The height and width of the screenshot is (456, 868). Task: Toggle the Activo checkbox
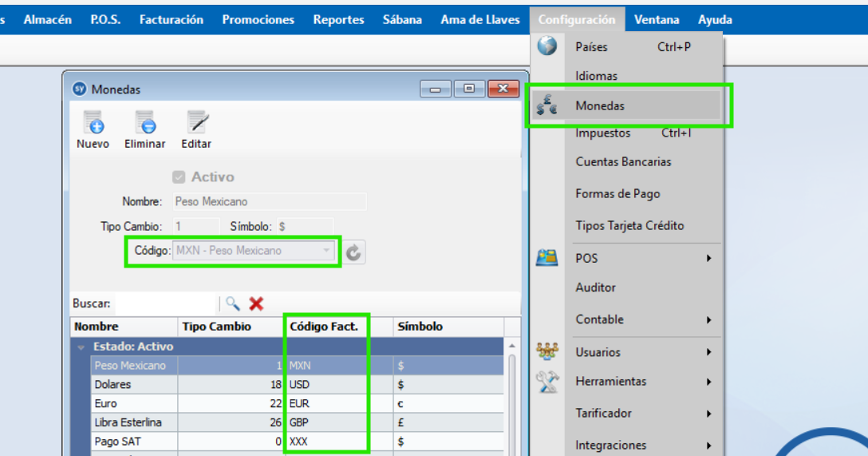pyautogui.click(x=178, y=176)
